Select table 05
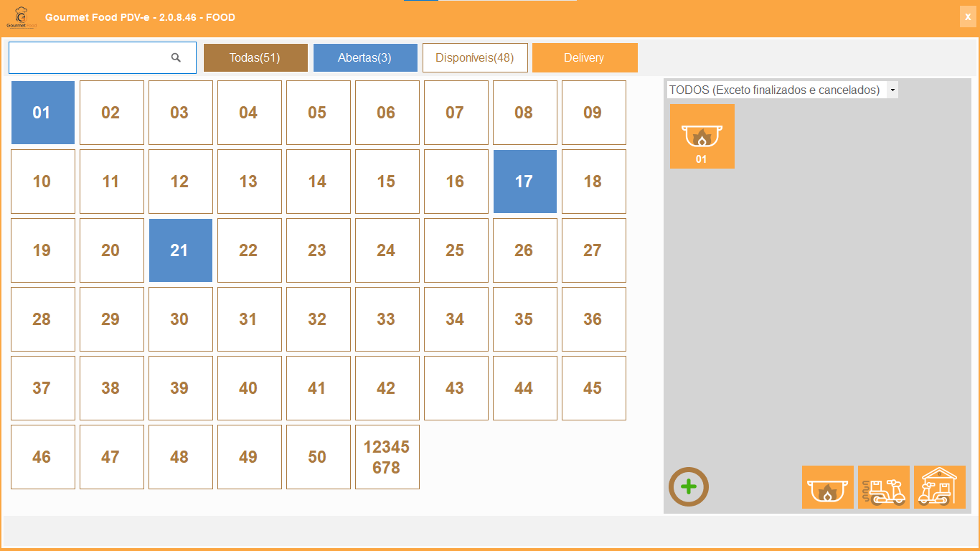The height and width of the screenshot is (551, 980). (x=319, y=113)
